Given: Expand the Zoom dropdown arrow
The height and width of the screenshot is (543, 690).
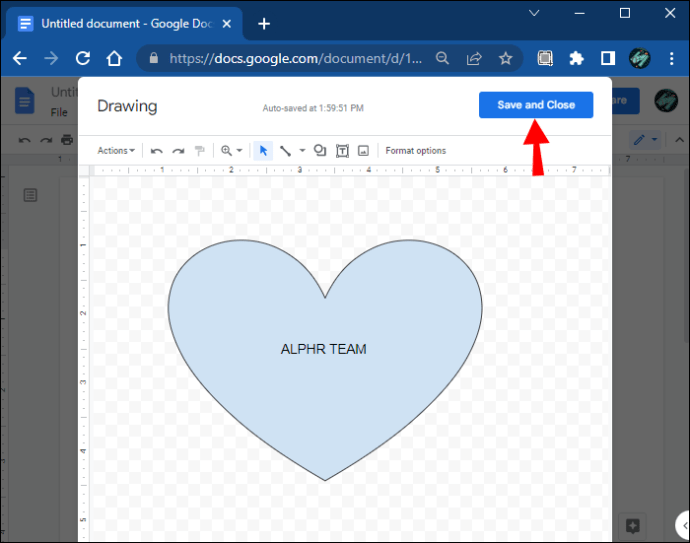Looking at the screenshot, I should 239,150.
